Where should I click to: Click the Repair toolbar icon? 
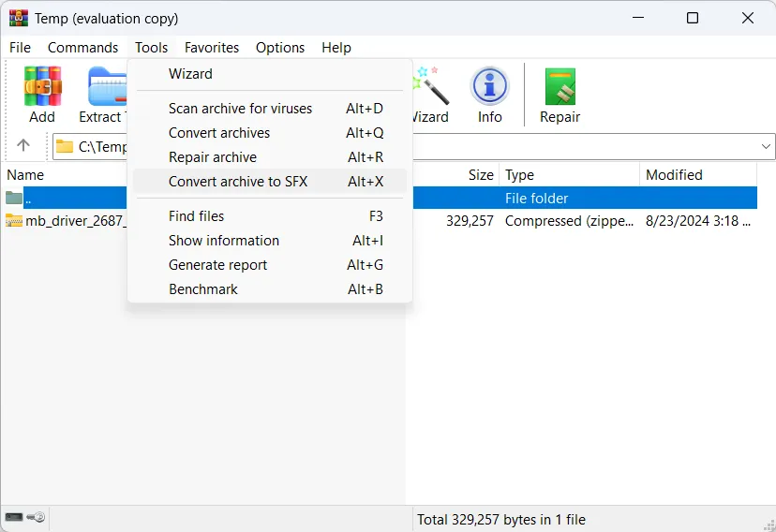tap(560, 95)
